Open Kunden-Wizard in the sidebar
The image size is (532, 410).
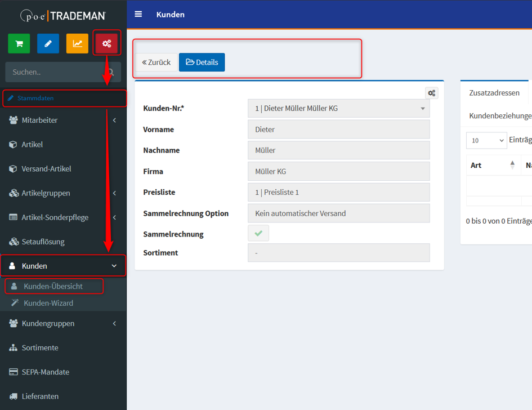[48, 303]
